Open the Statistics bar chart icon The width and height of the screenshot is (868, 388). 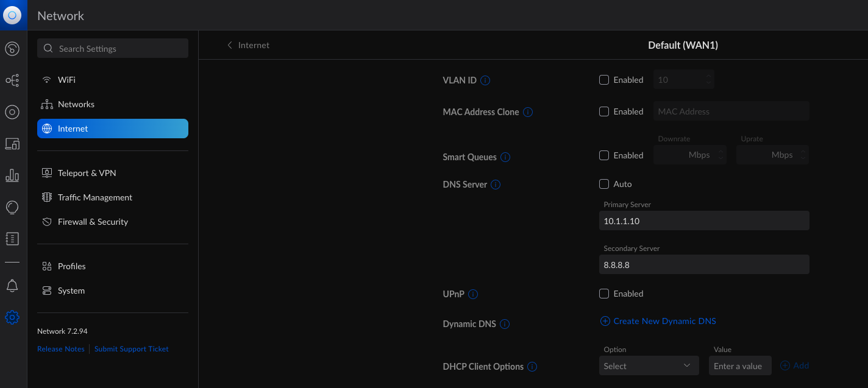[x=12, y=176]
